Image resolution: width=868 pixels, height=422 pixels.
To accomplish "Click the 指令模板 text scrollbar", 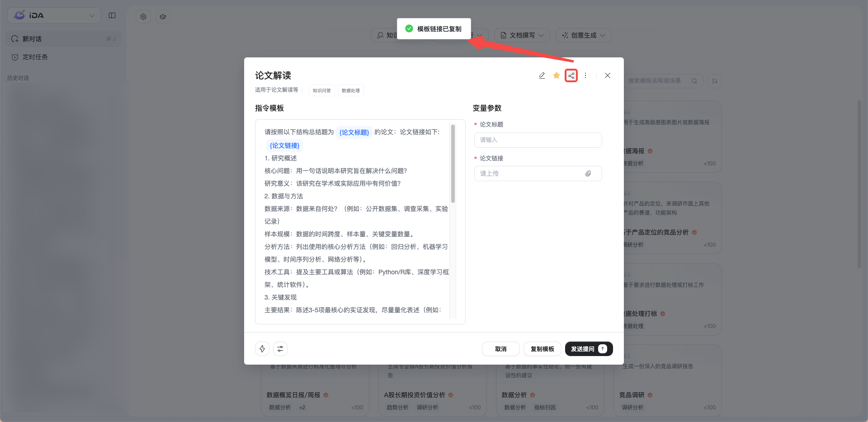I will (453, 164).
